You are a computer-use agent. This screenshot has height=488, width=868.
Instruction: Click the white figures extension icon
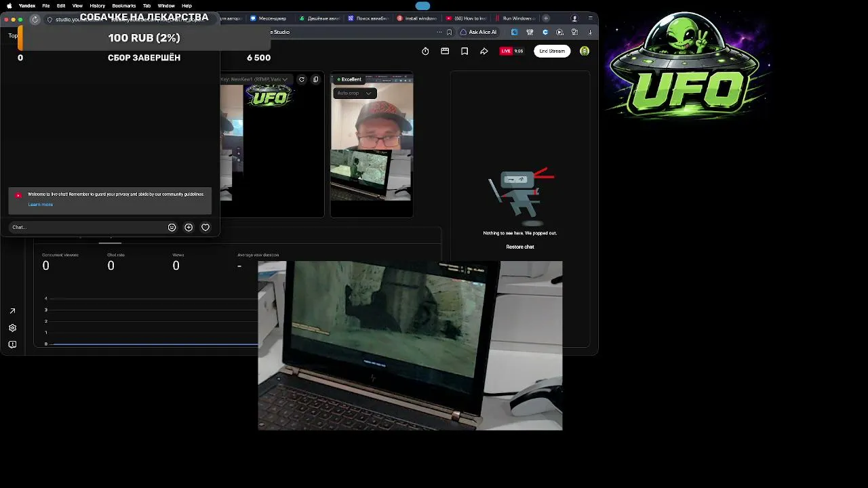(530, 32)
